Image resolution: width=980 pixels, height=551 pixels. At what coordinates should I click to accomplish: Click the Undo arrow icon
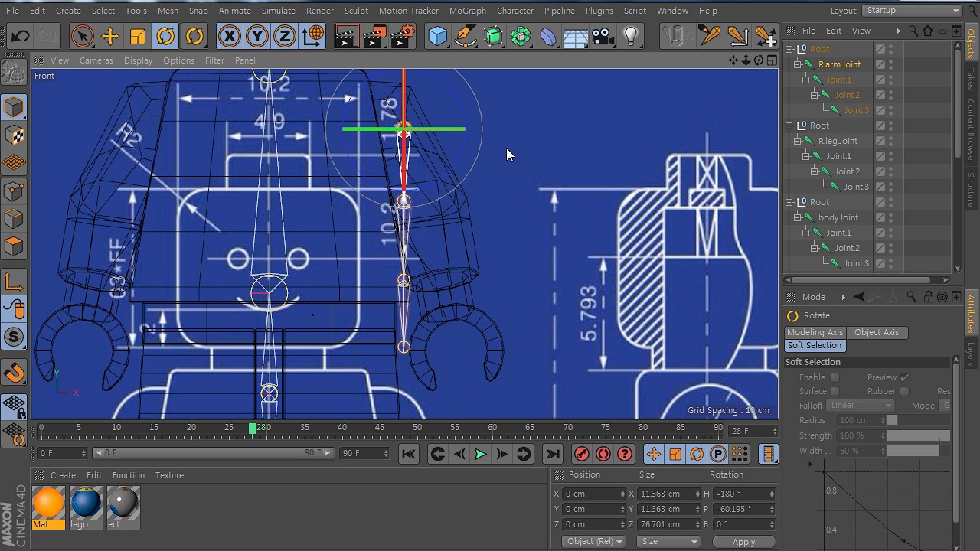[x=20, y=36]
